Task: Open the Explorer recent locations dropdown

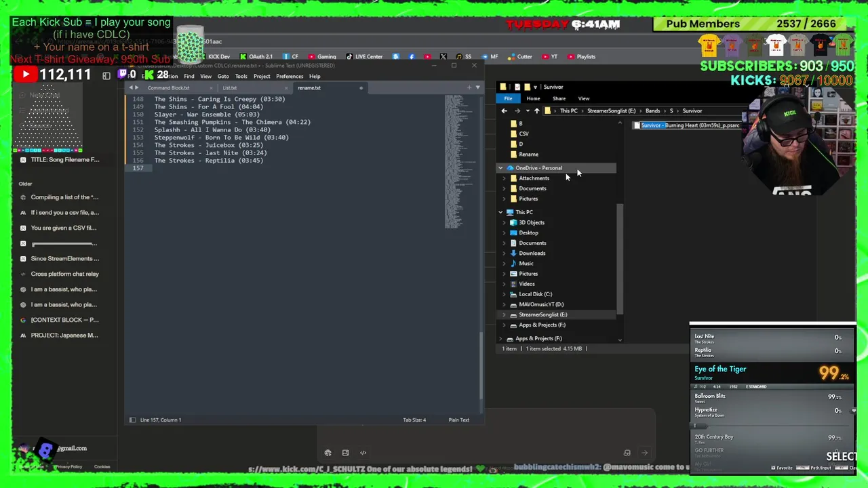Action: [527, 111]
